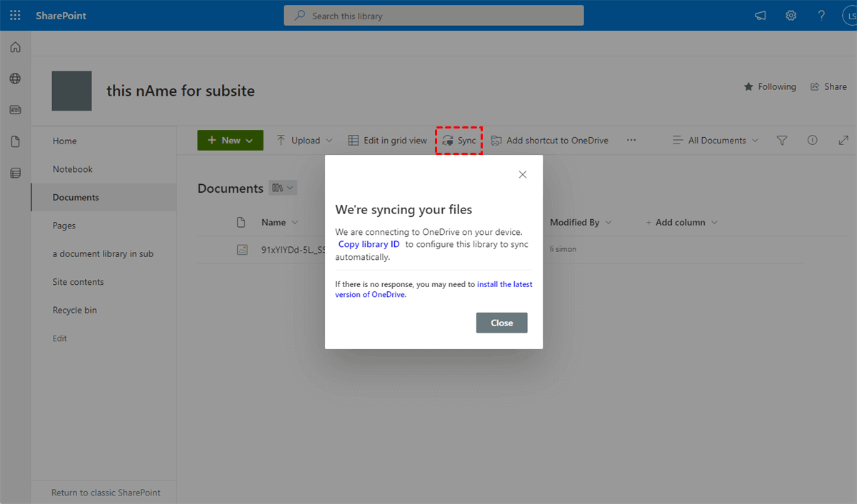Click the Search this library field
This screenshot has width=857, height=504.
(x=433, y=15)
